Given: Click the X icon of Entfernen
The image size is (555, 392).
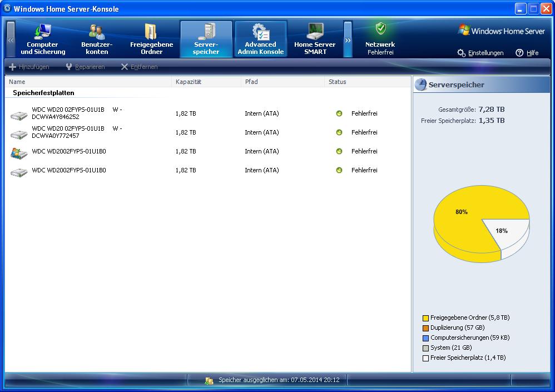Looking at the screenshot, I should tap(124, 67).
